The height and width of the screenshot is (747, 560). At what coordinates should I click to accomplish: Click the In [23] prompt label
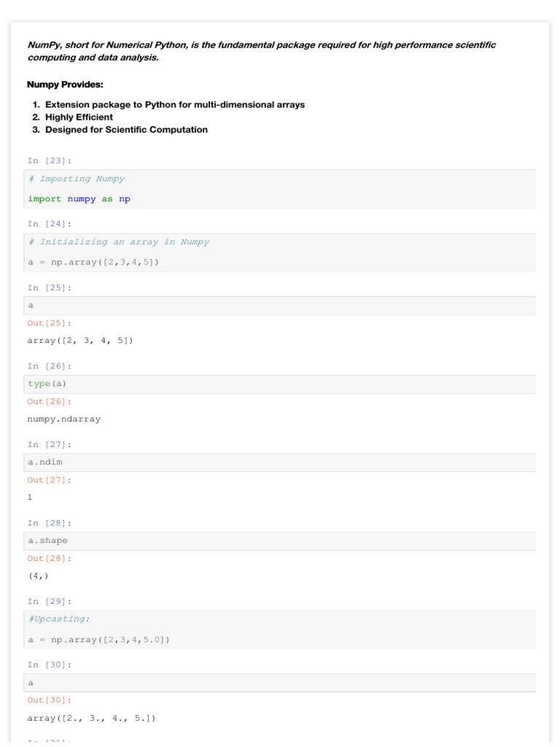50,160
